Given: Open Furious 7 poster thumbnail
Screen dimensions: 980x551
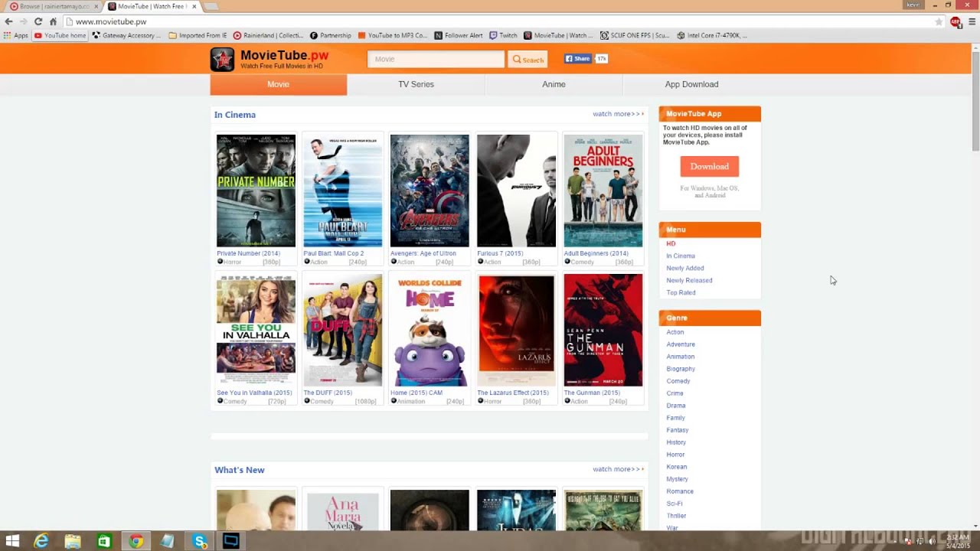Looking at the screenshot, I should [x=516, y=191].
